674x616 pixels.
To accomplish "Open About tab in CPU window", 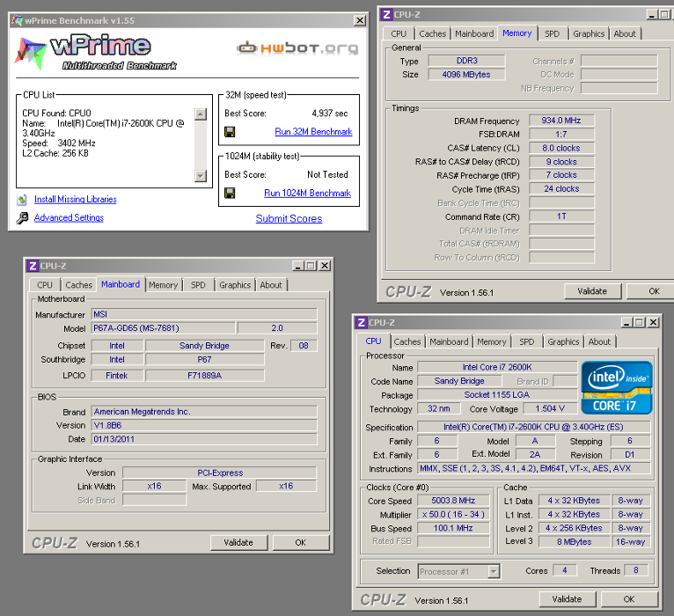I will [x=599, y=341].
